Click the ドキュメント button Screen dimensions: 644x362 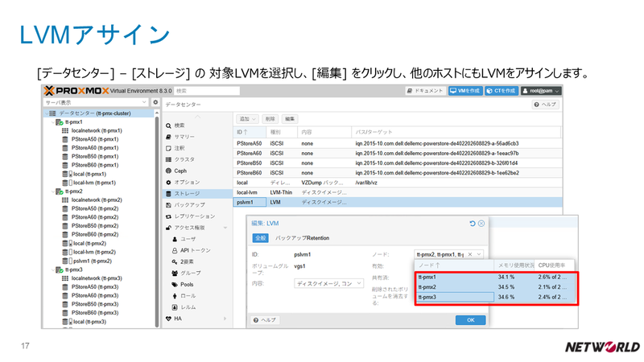click(425, 91)
